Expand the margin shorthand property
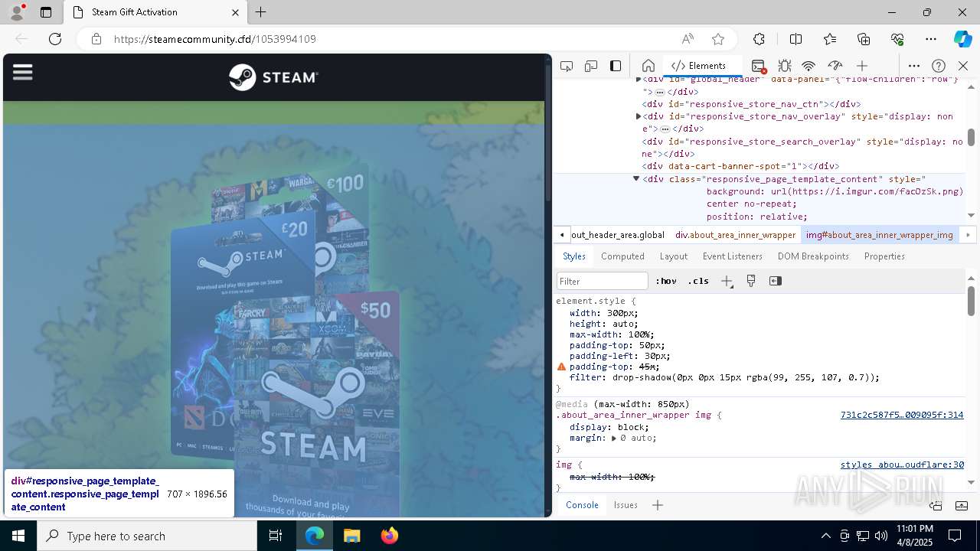Screen dimensions: 980x551 coord(614,439)
